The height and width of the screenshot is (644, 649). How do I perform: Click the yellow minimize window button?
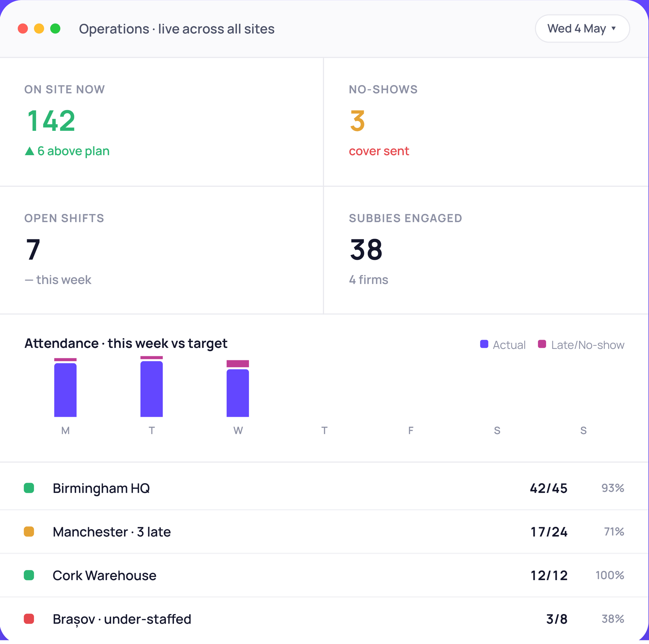(x=39, y=29)
